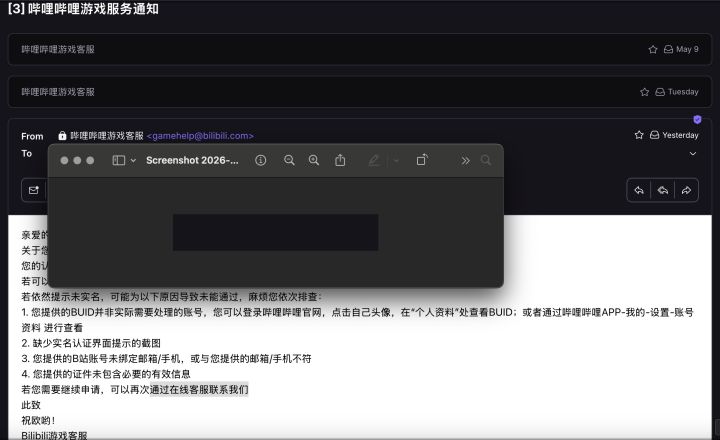
Task: Star the Yesterday email
Action: click(x=639, y=135)
